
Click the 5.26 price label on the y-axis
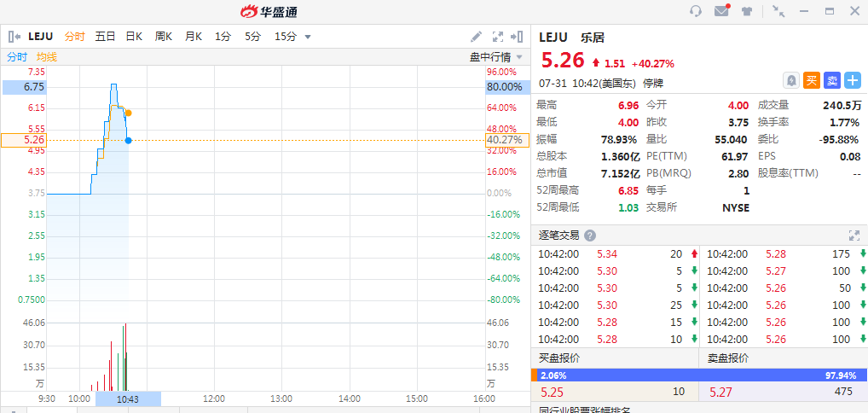click(x=23, y=140)
